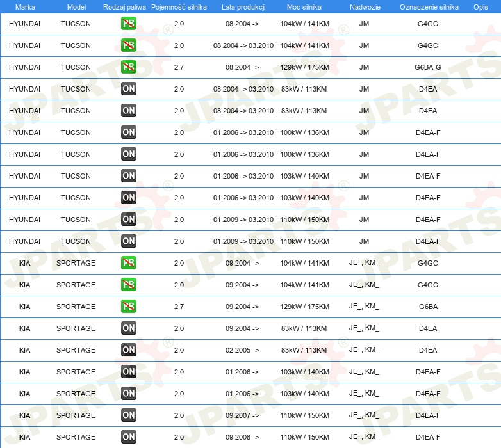Click the Model column header
This screenshot has width=501, height=448.
click(x=76, y=7)
